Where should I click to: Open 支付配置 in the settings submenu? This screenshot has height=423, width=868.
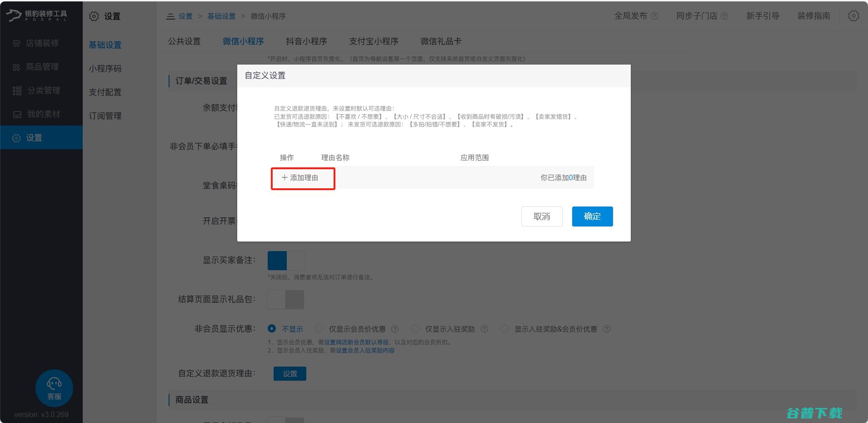[x=105, y=92]
